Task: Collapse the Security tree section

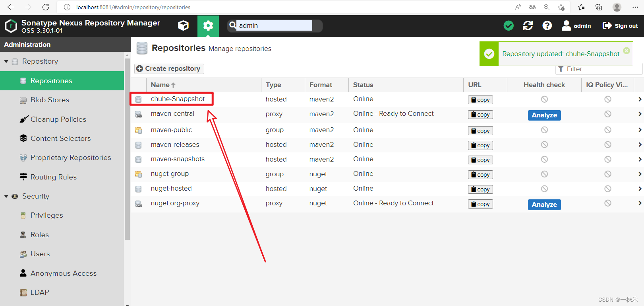Action: 6,197
